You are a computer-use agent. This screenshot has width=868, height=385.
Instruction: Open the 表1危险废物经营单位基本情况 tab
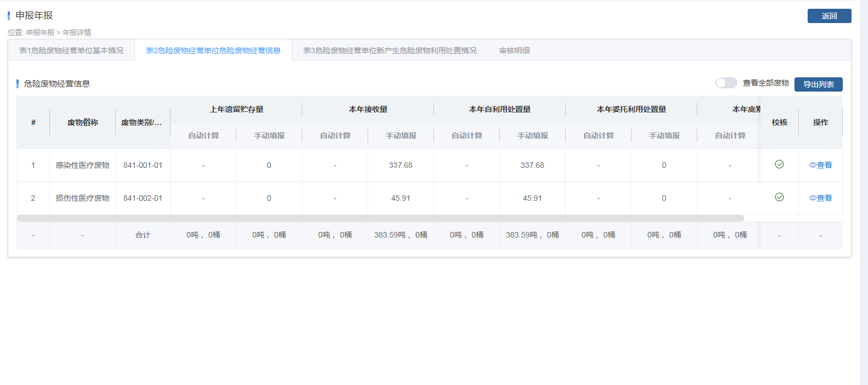click(x=71, y=50)
